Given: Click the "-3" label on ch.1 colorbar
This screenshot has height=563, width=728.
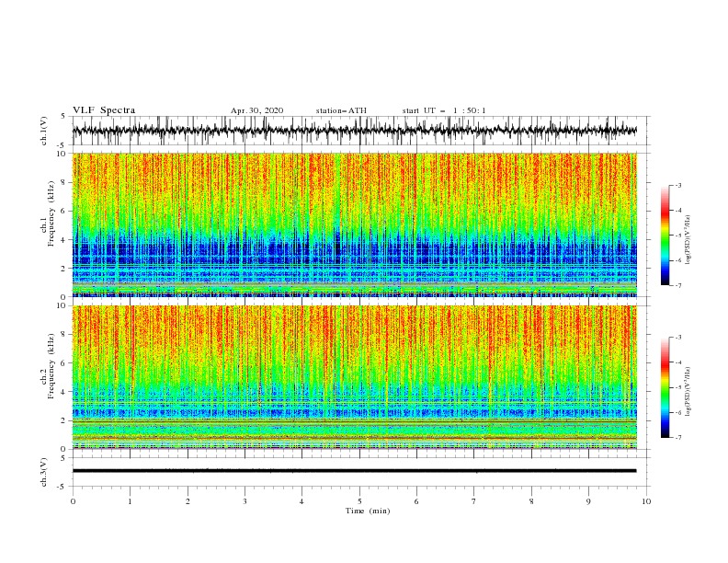Looking at the screenshot, I should (x=678, y=185).
